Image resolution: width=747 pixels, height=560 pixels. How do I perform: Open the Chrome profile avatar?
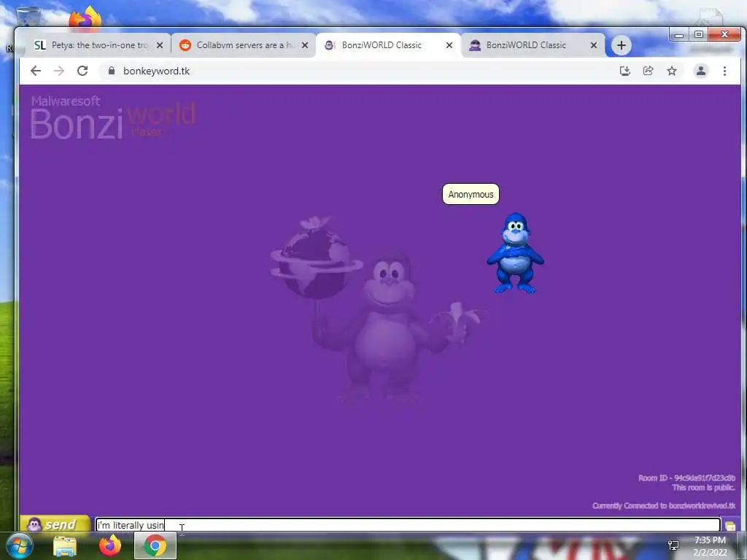click(701, 71)
